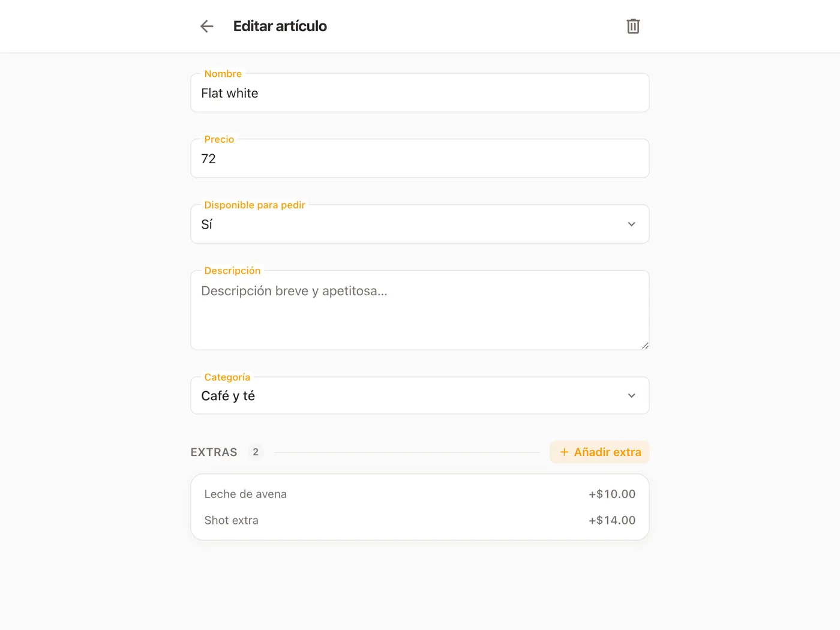
Task: Edit the Precio field showing 72
Action: click(x=420, y=158)
